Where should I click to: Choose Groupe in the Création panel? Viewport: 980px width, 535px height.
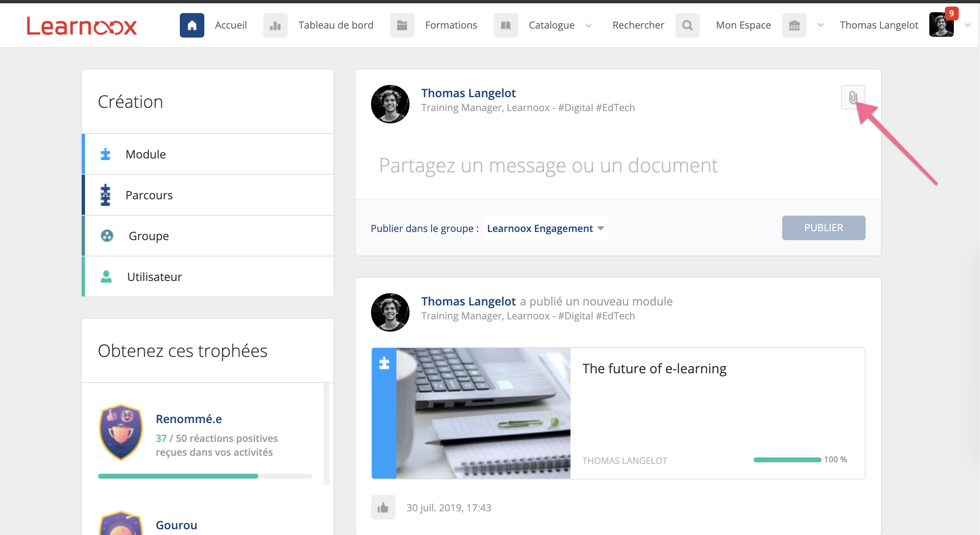click(x=148, y=236)
